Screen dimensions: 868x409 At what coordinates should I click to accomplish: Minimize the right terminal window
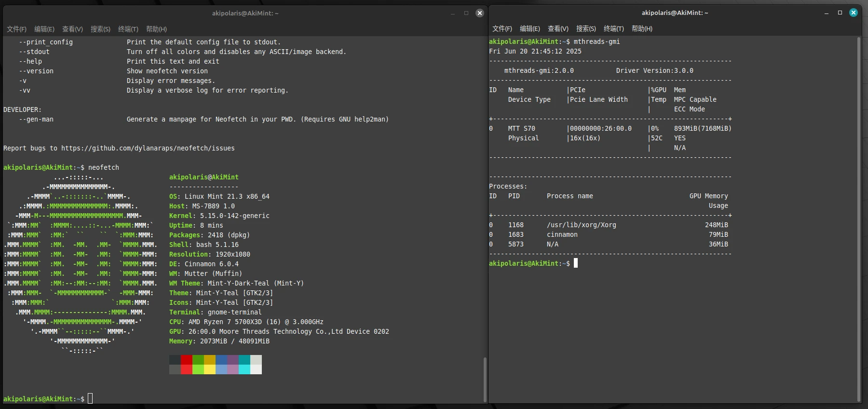pos(827,13)
